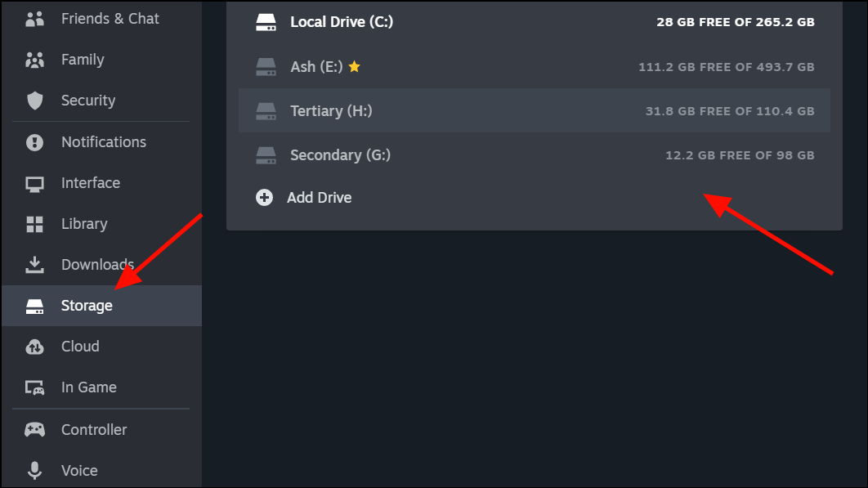868x488 pixels.
Task: Click the Add Drive button
Action: click(320, 197)
